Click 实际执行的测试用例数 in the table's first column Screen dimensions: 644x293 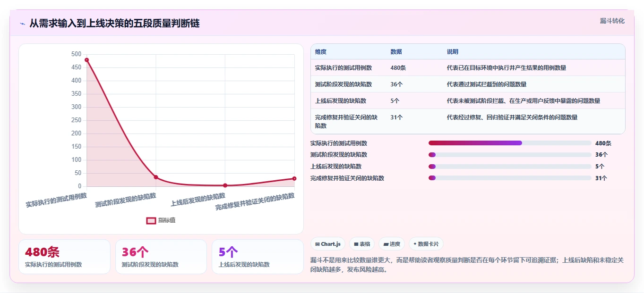(x=343, y=68)
